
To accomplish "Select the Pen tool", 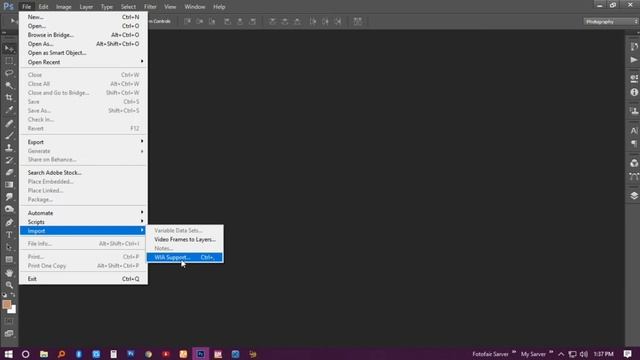I will 9,222.
